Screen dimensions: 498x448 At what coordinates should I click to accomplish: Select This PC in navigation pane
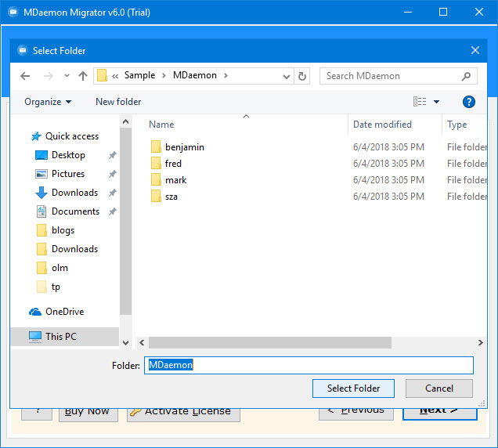point(65,337)
